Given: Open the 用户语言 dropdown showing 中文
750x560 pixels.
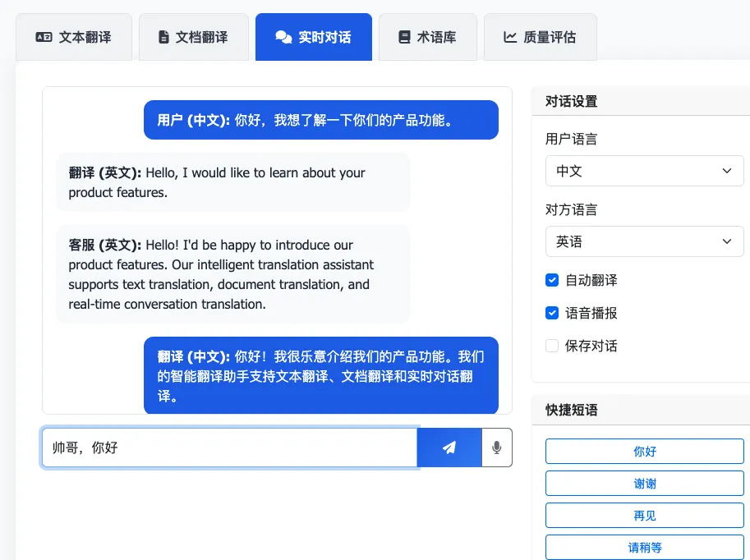Looking at the screenshot, I should coord(644,171).
